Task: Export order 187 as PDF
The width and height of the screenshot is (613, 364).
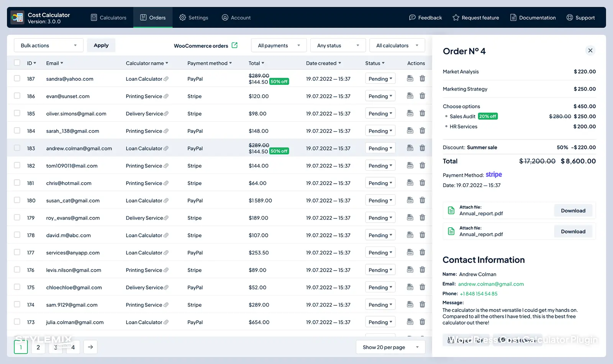Action: [410, 78]
